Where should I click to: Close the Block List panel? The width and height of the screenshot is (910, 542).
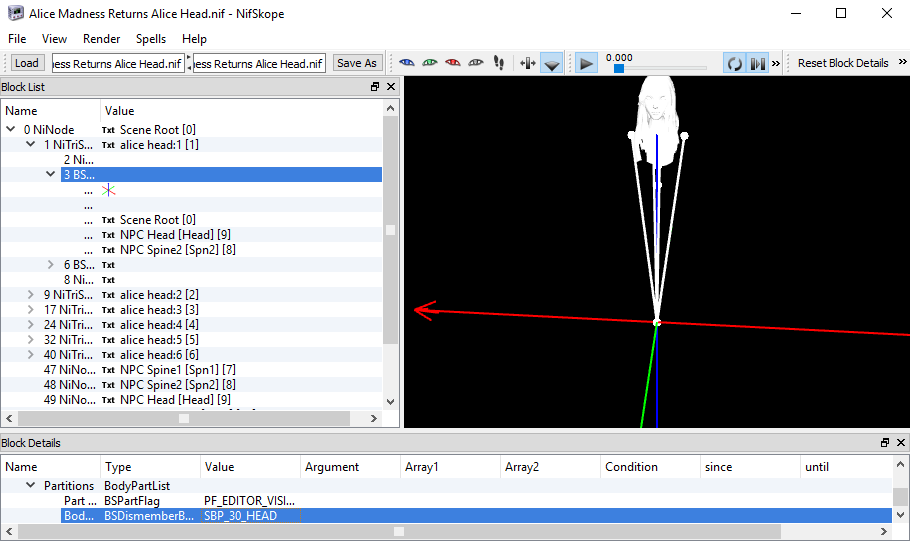pos(391,86)
